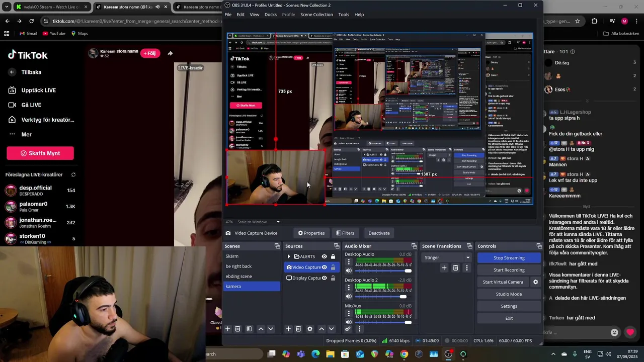This screenshot has width=644, height=362.
Task: Reload the TikTok page in browser
Action: [x=31, y=21]
